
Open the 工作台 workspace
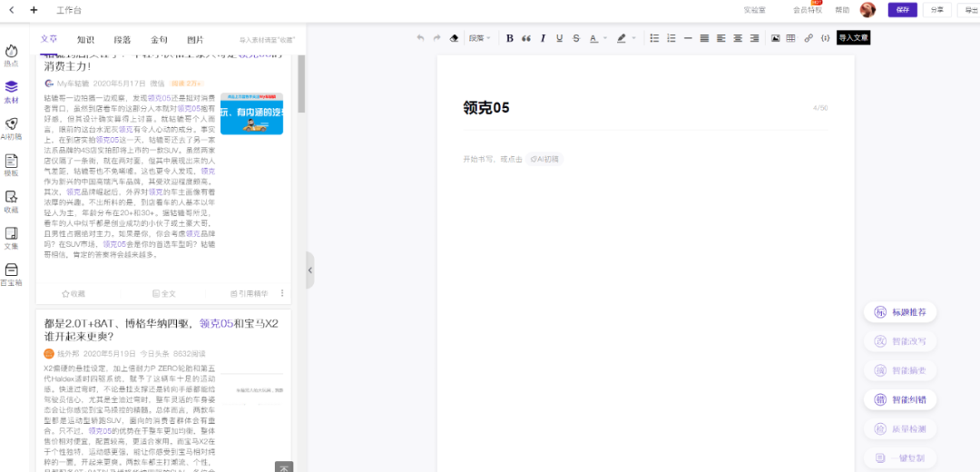click(x=69, y=10)
